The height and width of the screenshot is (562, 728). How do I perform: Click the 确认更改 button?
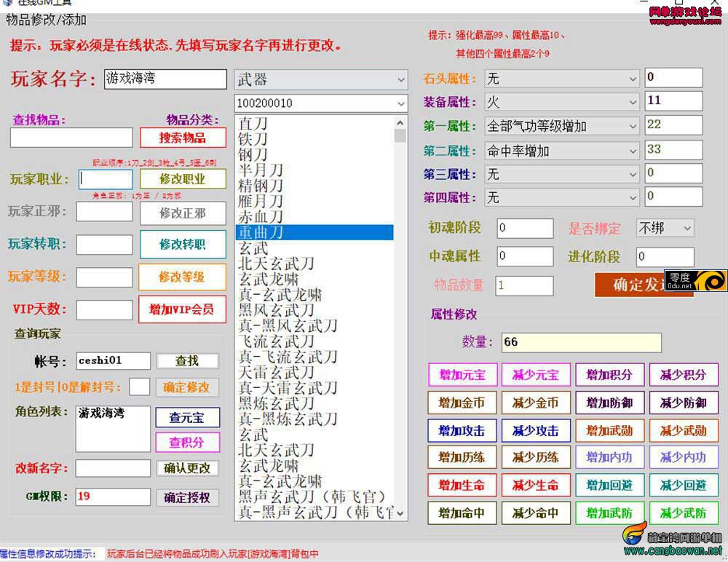188,468
